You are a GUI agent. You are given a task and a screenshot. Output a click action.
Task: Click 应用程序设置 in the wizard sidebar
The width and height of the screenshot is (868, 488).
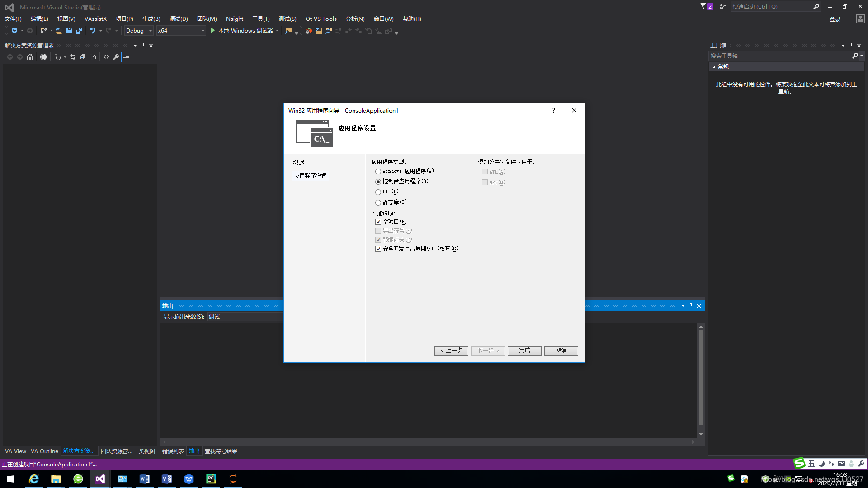coord(310,175)
